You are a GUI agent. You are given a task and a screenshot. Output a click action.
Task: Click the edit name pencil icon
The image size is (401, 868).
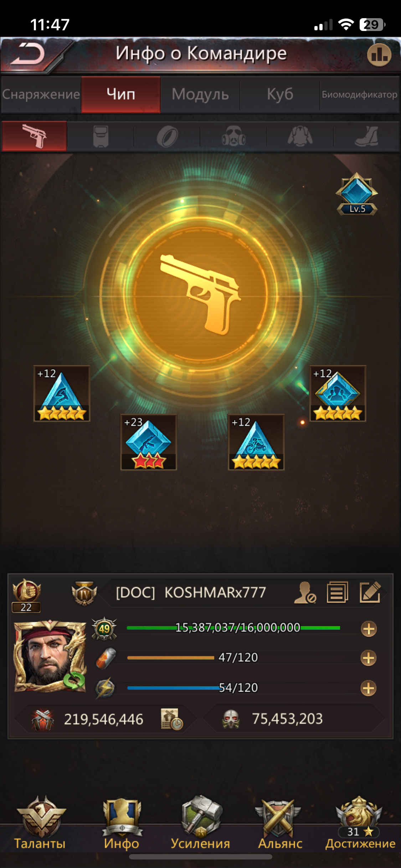coord(370,593)
